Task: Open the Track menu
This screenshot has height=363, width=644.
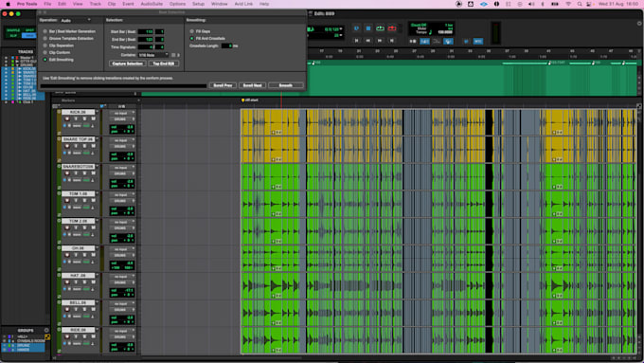Action: [x=96, y=4]
